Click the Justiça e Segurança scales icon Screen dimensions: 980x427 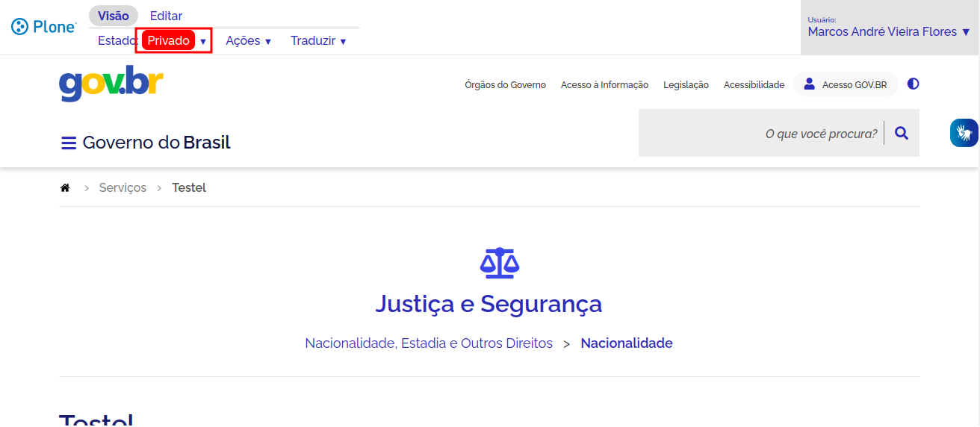click(x=500, y=263)
